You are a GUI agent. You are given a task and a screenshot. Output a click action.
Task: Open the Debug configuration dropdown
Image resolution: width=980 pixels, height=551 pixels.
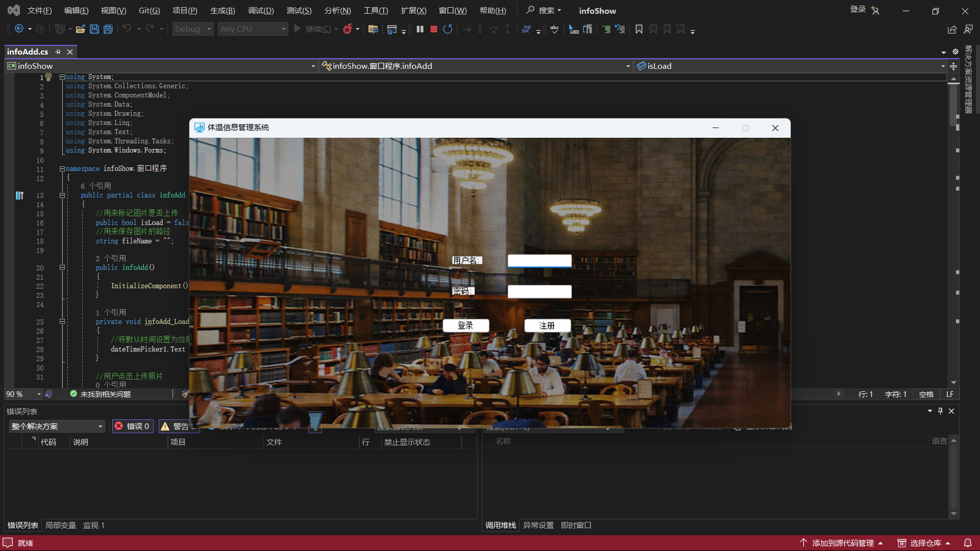point(192,29)
